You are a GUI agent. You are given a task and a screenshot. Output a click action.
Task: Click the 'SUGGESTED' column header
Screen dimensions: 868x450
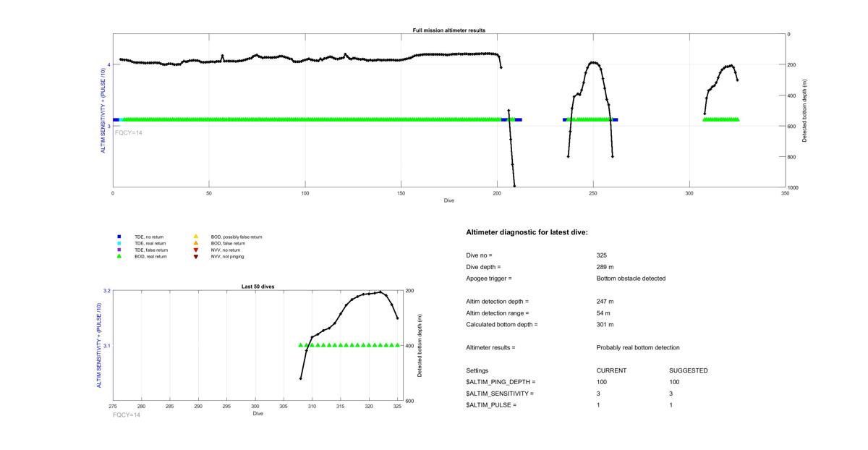[x=689, y=370]
